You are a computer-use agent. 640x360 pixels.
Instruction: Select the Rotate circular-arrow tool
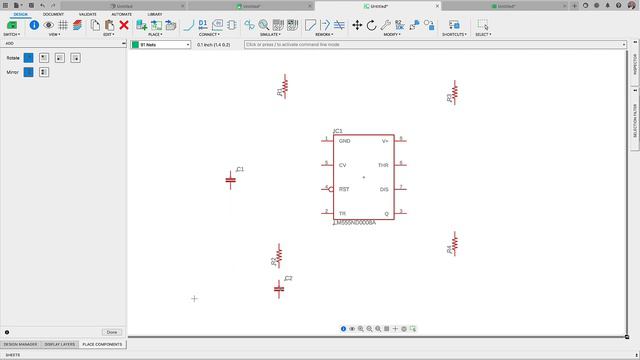[371, 25]
